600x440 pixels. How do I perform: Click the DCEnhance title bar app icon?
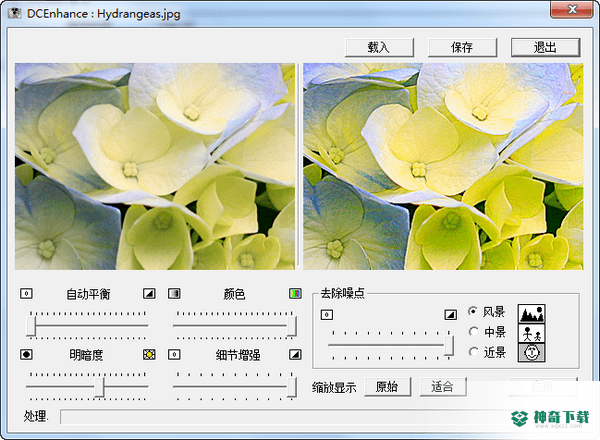15,13
